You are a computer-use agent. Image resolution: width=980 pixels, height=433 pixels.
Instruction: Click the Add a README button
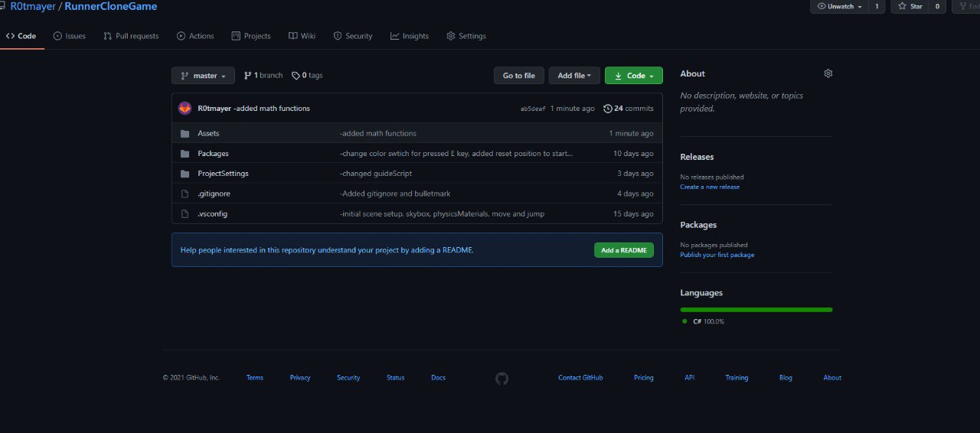[x=624, y=250]
